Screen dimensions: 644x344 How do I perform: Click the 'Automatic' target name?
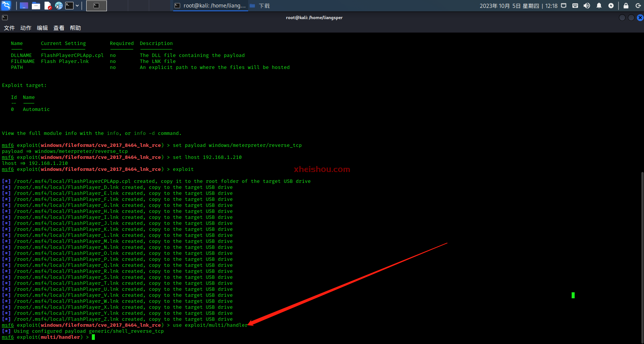pyautogui.click(x=36, y=109)
